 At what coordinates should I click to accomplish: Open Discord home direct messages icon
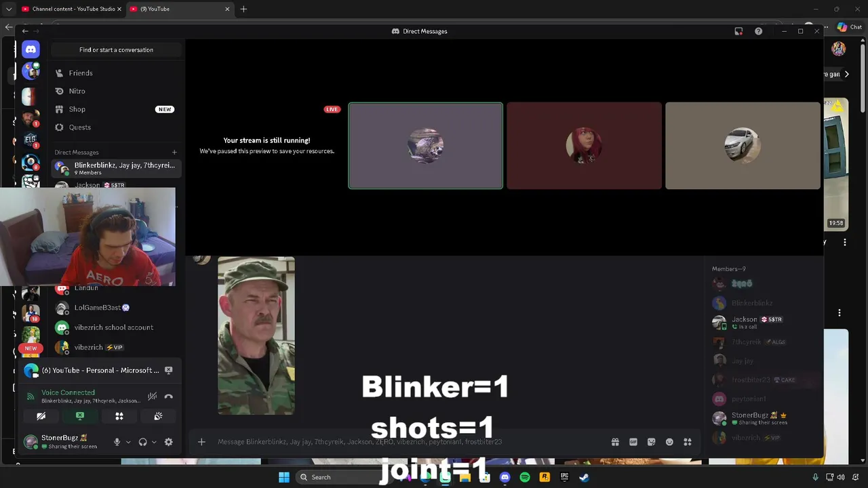30,49
